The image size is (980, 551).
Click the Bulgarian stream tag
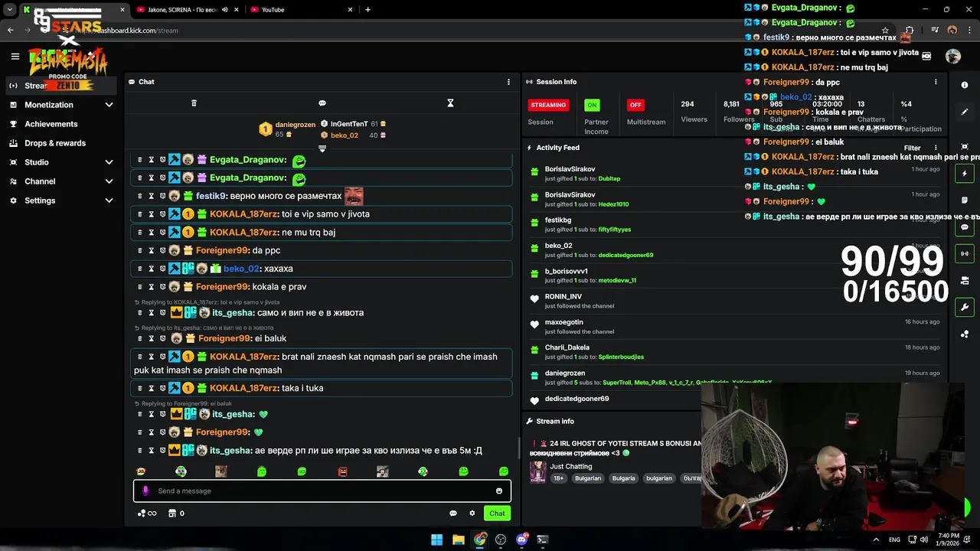click(x=588, y=478)
